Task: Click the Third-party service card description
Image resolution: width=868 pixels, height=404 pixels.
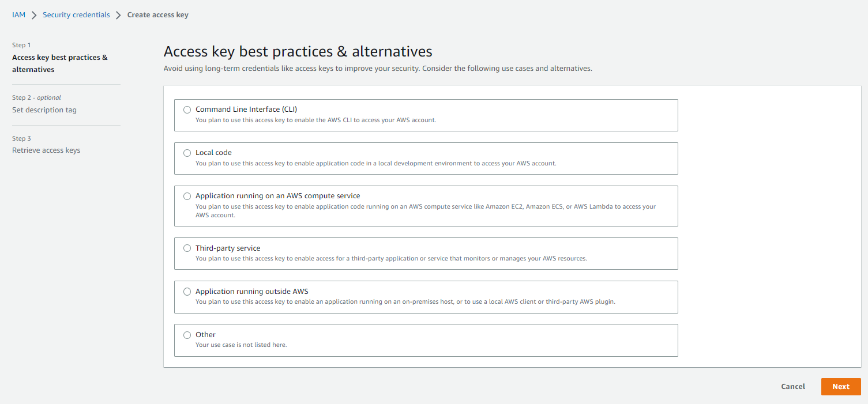Action: tap(391, 259)
